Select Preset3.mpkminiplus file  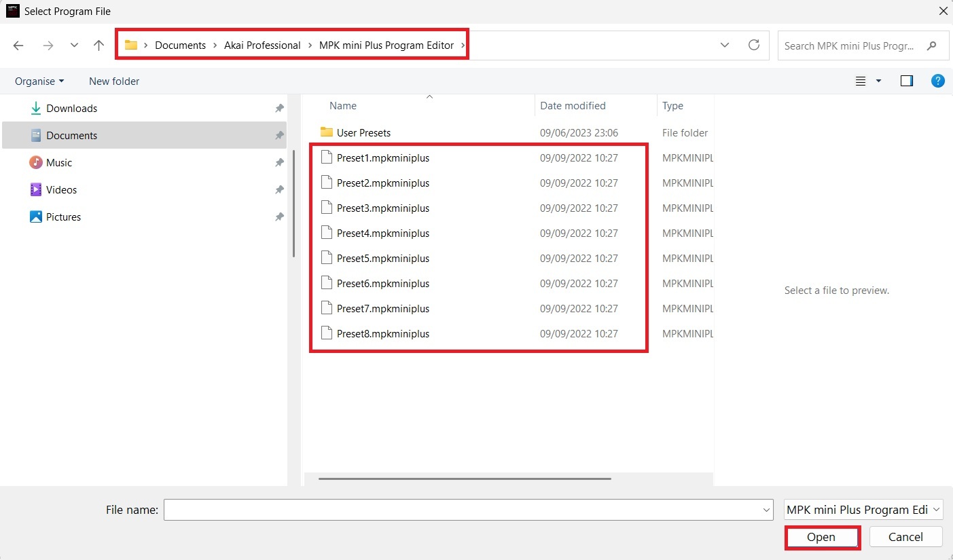click(x=383, y=208)
